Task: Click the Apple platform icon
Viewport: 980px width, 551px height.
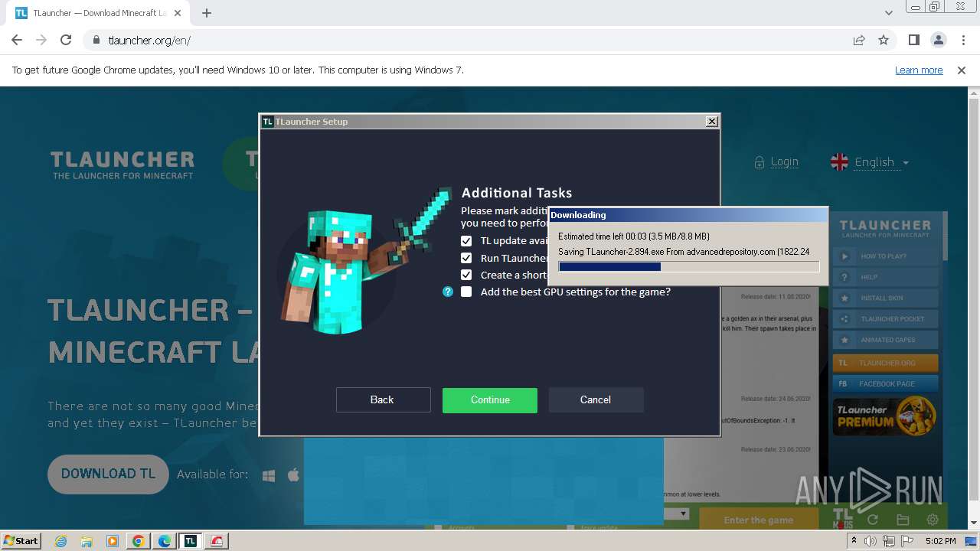Action: pos(293,474)
